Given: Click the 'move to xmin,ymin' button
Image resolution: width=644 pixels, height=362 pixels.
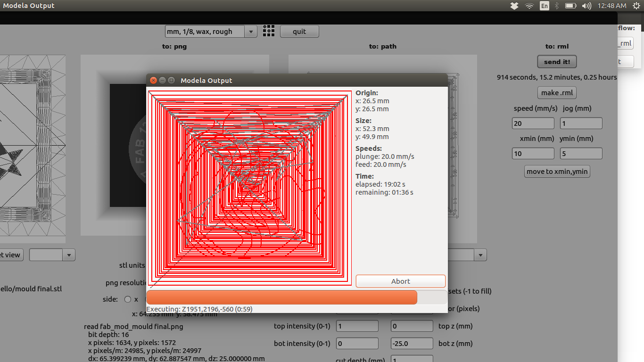Looking at the screenshot, I should click(x=557, y=171).
